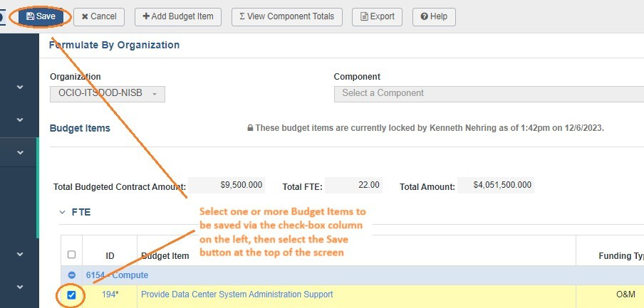
Task: Click the plus icon on Add Budget Item
Action: point(146,16)
